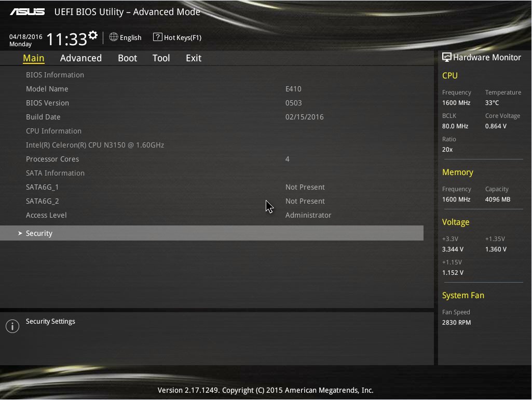This screenshot has height=400, width=532.
Task: Open the Advanced tab
Action: pyautogui.click(x=81, y=58)
